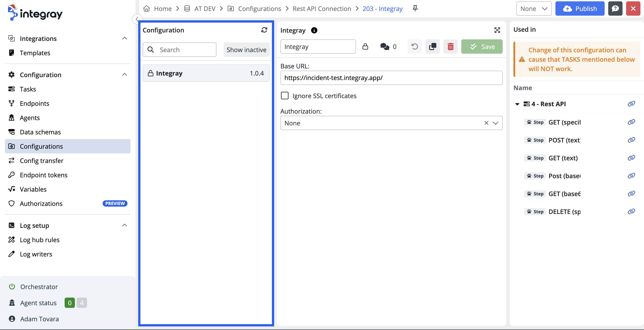
Task: Click the duplicate configuration icon
Action: click(x=432, y=47)
